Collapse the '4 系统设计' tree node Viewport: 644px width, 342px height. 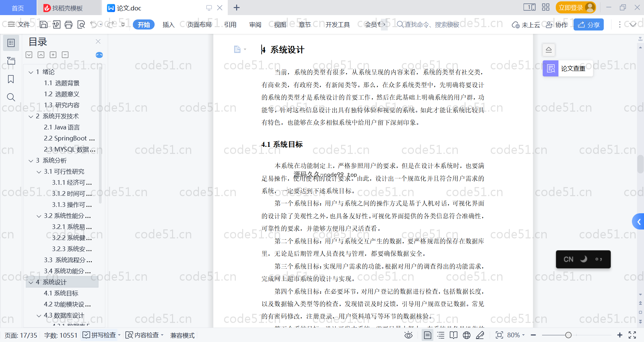click(31, 282)
